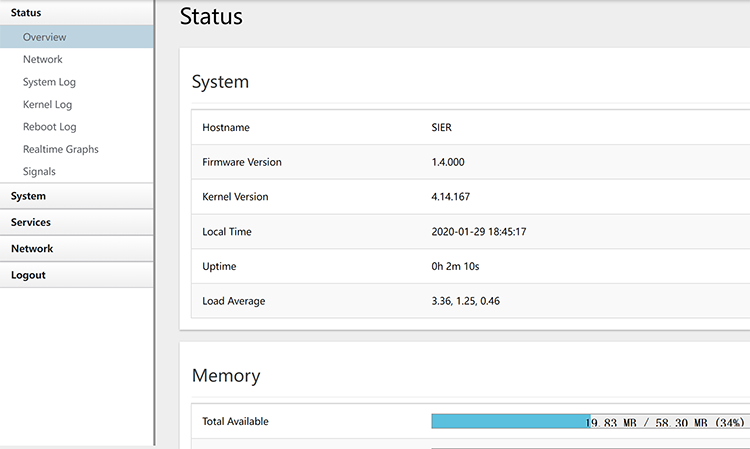The height and width of the screenshot is (449, 750).
Task: Open the Overview page in sidebar
Action: (77, 37)
